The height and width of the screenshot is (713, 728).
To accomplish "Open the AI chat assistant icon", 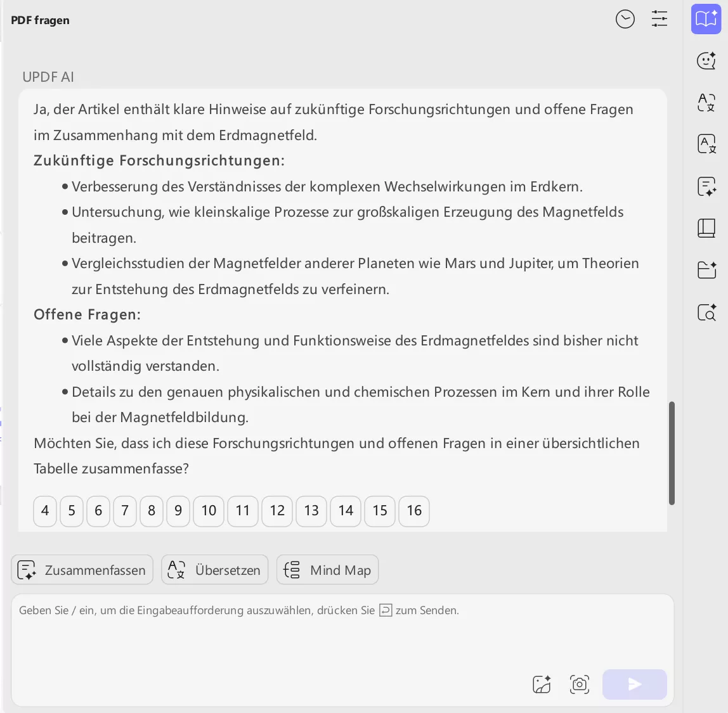I will point(706,61).
